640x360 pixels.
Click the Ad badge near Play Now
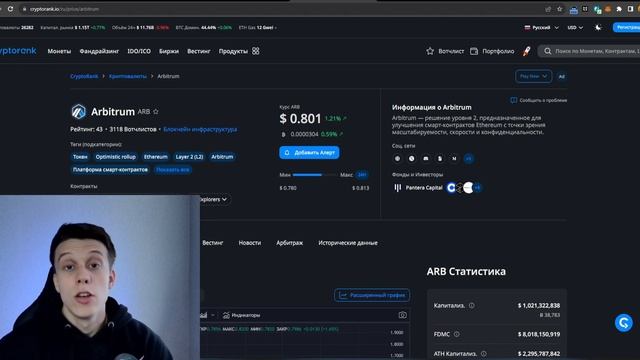point(562,76)
